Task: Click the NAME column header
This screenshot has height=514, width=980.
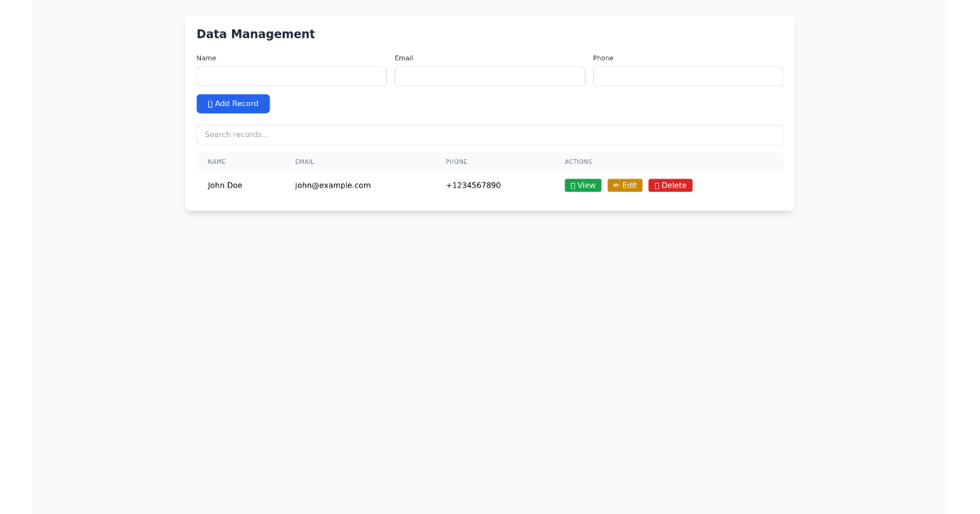Action: pos(216,162)
